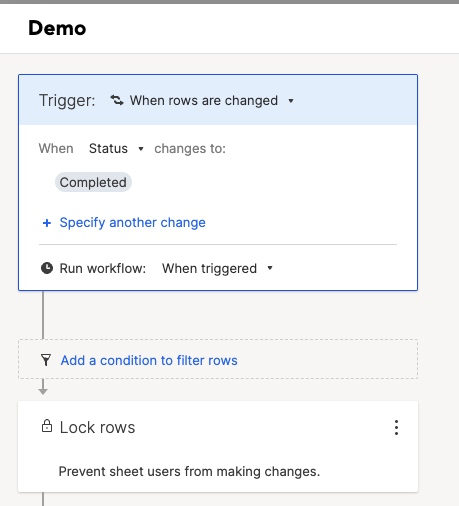This screenshot has height=506, width=459.
Task: Click the When triggered schedule option
Action: pos(209,268)
